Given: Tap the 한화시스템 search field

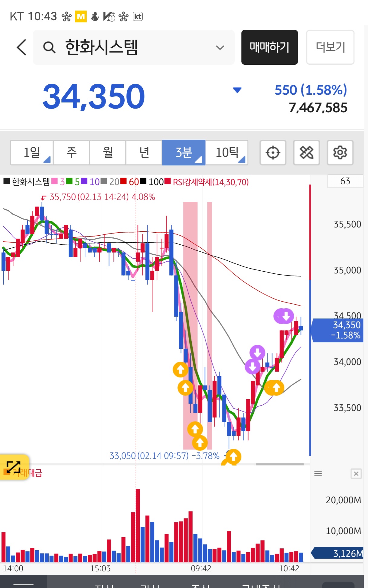Looking at the screenshot, I should tap(134, 47).
